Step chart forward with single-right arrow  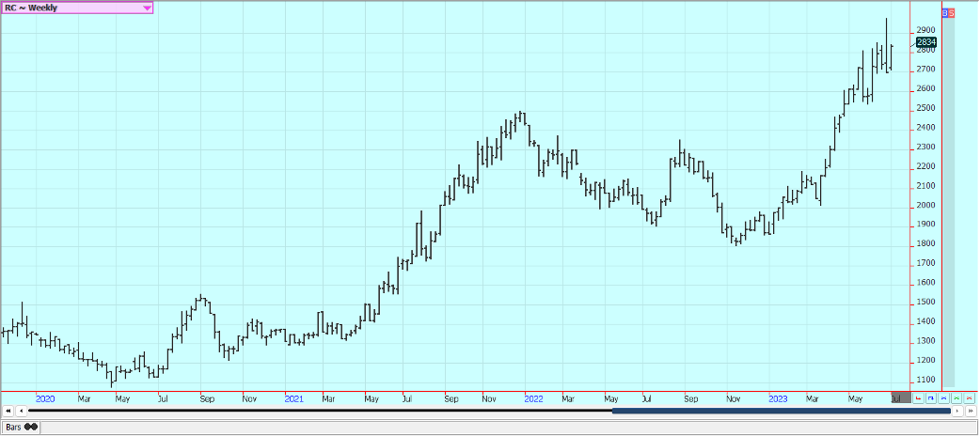(957, 411)
